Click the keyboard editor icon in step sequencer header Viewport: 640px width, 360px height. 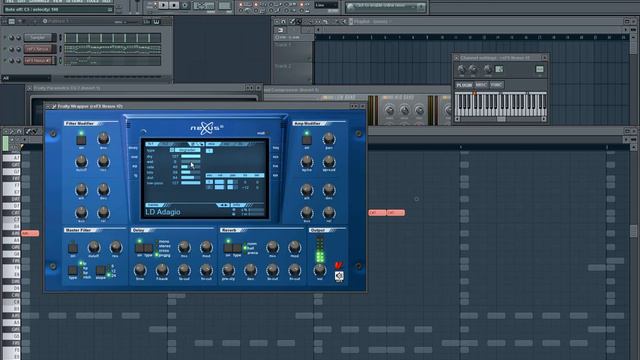156,21
